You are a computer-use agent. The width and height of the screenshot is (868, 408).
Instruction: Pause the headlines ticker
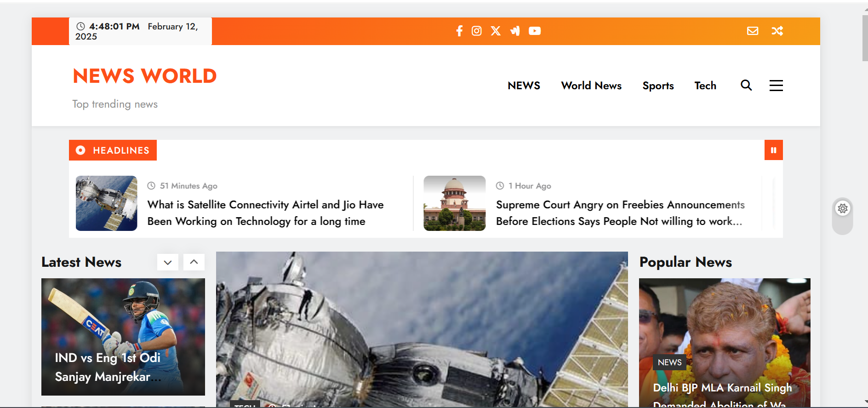point(774,150)
